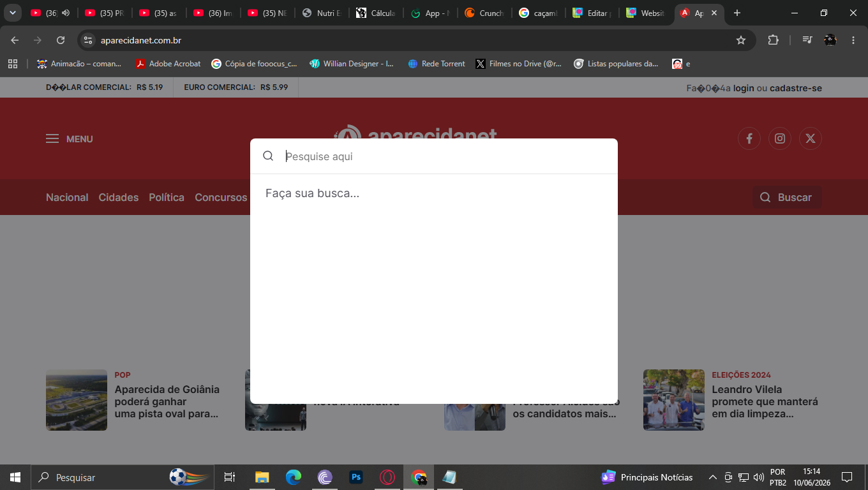This screenshot has width=868, height=490.
Task: Reload the page
Action: (x=61, y=40)
